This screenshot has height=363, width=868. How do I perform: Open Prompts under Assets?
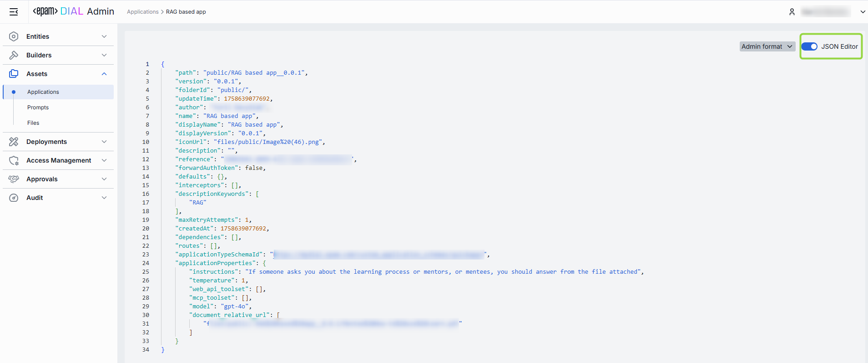(38, 107)
